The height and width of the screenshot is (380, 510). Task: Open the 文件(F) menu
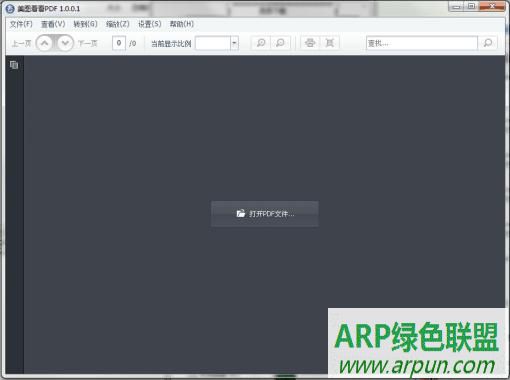pyautogui.click(x=21, y=24)
